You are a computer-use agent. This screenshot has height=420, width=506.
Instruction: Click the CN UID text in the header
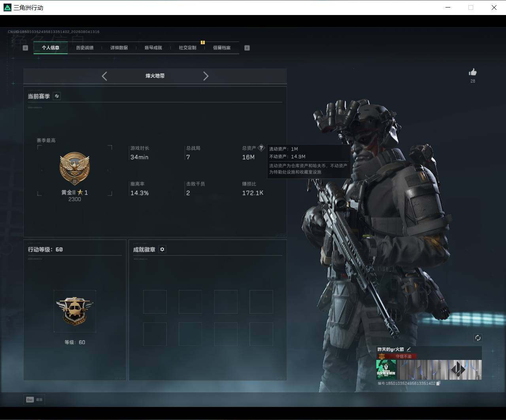pos(54,32)
